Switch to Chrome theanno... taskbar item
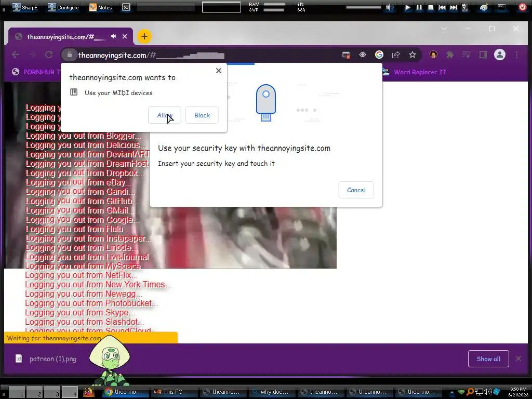The width and height of the screenshot is (532, 399). coord(125,392)
